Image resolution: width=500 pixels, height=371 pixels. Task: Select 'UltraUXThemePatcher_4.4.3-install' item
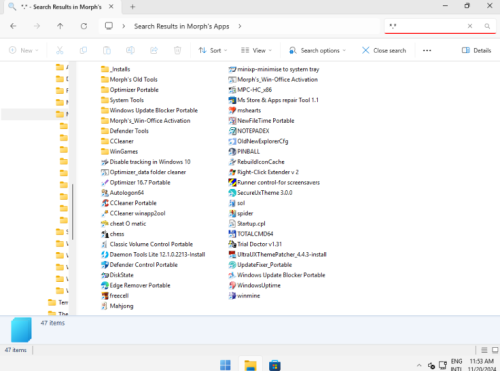point(278,255)
